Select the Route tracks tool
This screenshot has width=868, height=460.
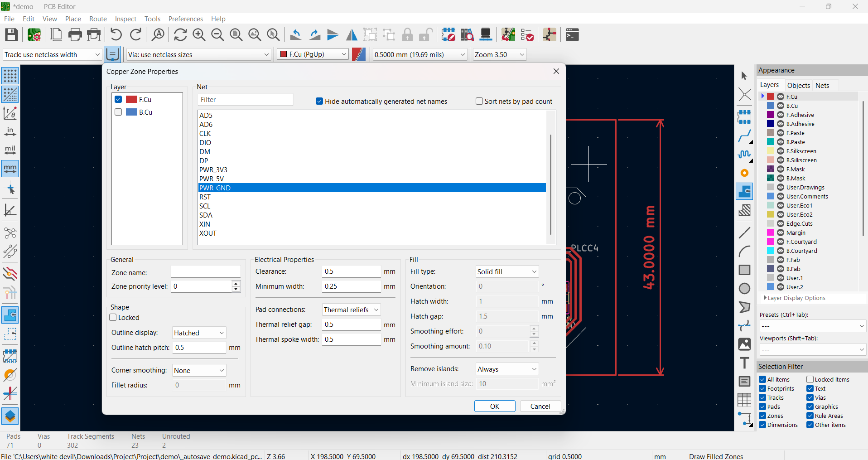744,136
